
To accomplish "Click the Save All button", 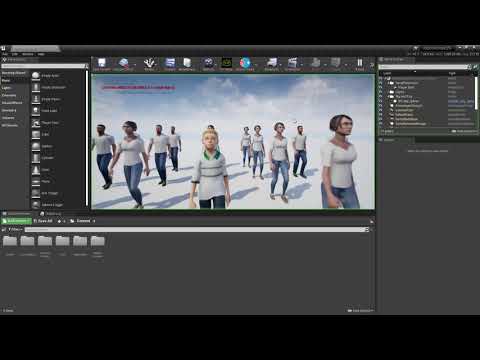I will pos(43,221).
